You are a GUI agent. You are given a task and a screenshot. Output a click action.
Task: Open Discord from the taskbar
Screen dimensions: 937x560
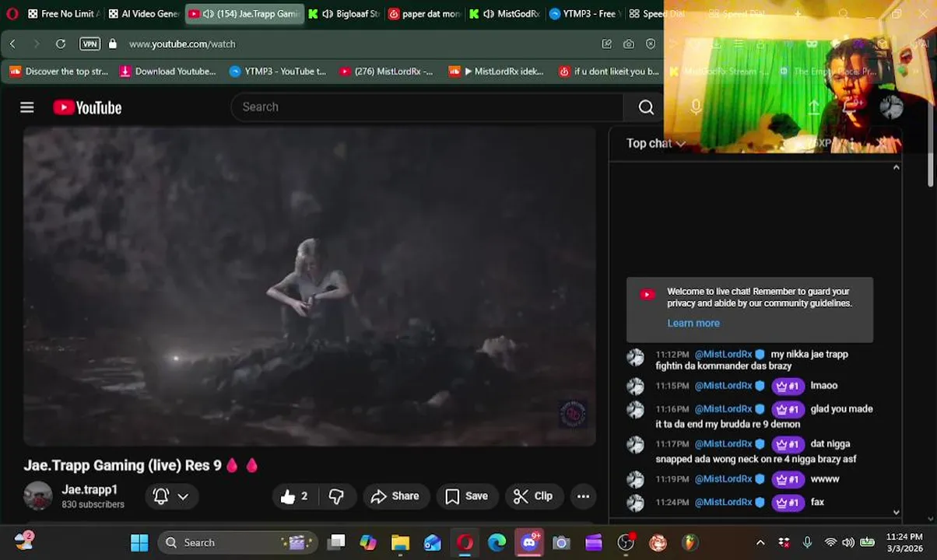(x=529, y=543)
